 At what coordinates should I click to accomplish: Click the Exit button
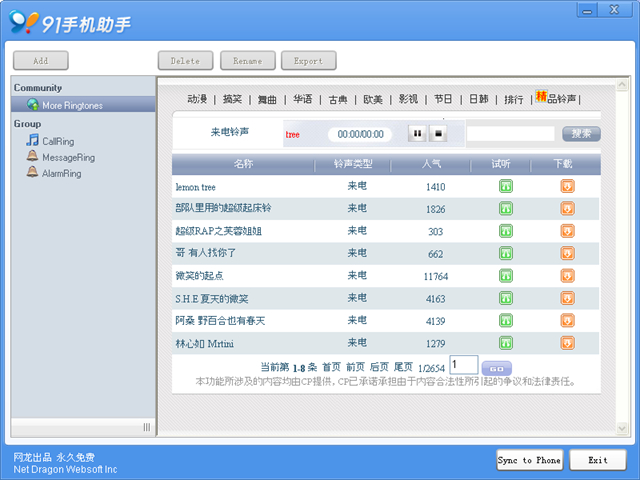coord(598,460)
